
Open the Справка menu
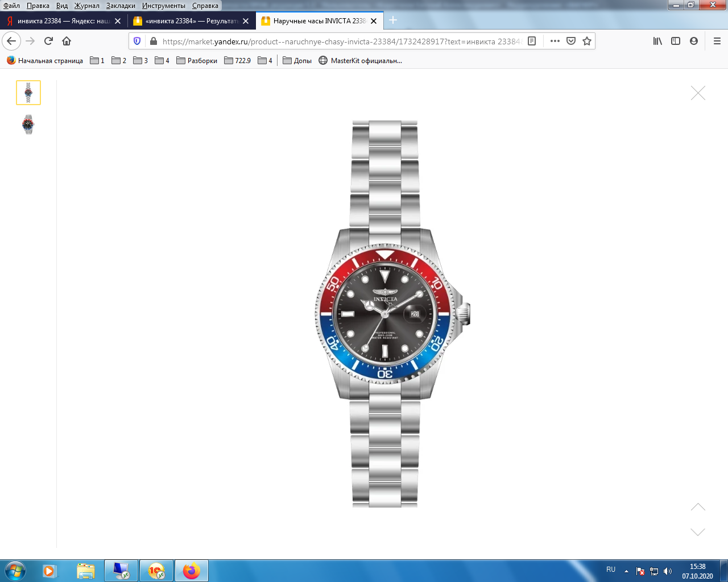coord(205,6)
